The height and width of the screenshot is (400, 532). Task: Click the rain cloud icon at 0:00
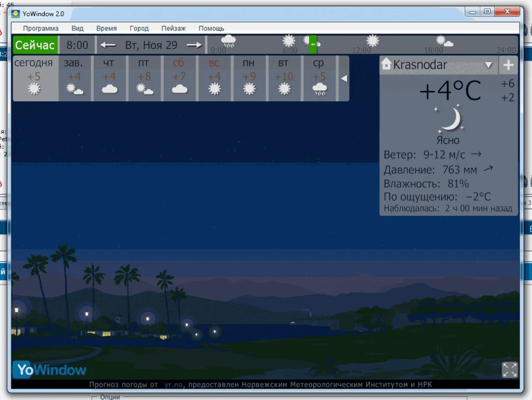[228, 41]
